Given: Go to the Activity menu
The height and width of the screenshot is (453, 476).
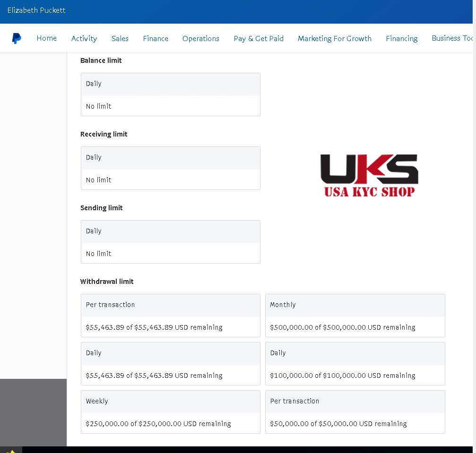Looking at the screenshot, I should tap(84, 39).
